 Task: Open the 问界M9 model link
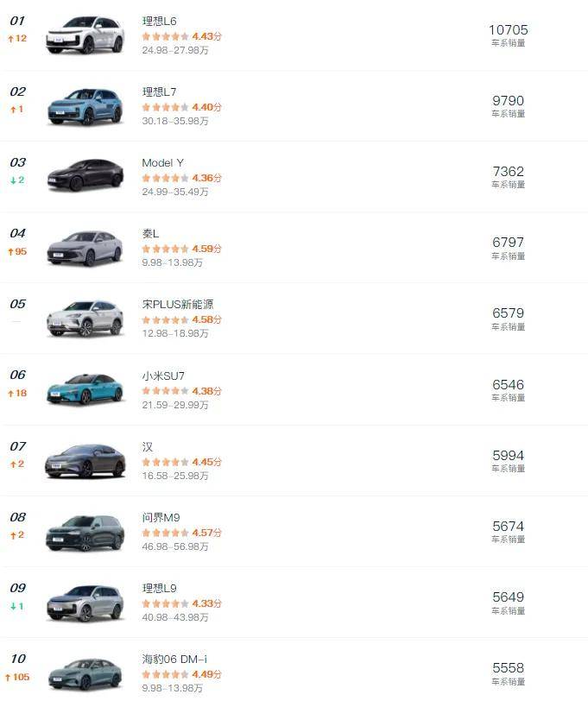(161, 518)
